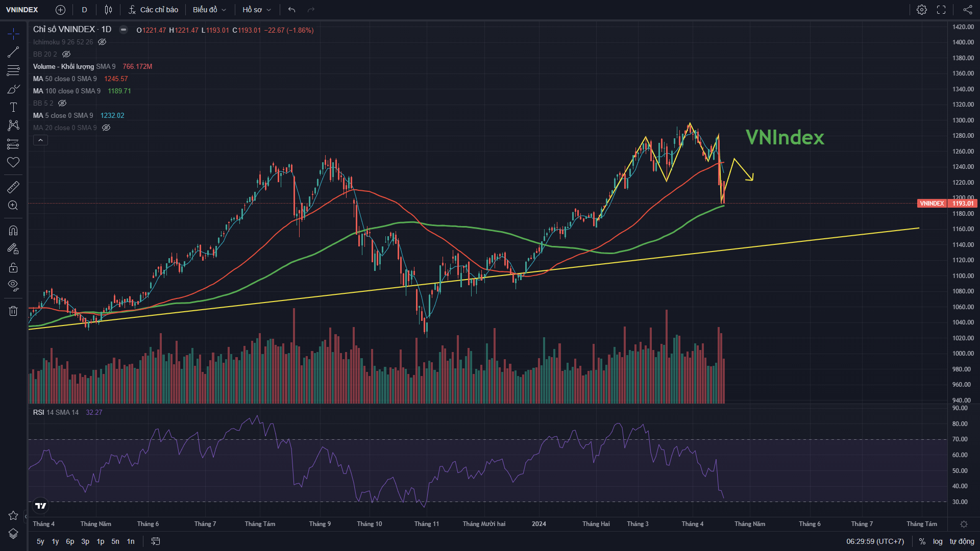
Task: Set range to 6p
Action: click(x=70, y=541)
